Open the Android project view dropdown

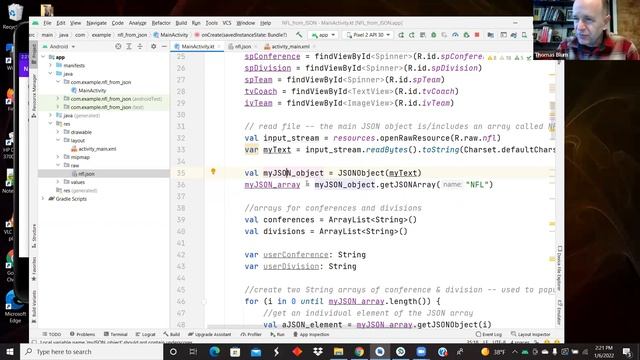coord(59,47)
